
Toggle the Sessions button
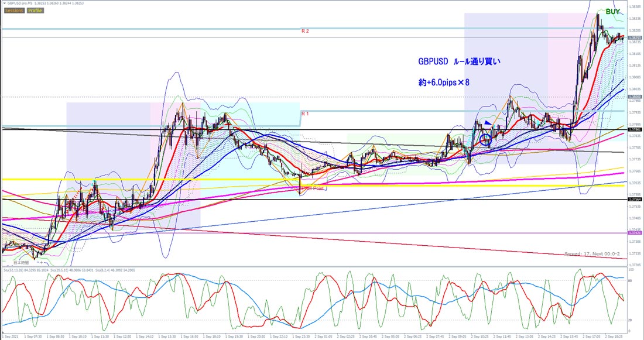point(15,11)
